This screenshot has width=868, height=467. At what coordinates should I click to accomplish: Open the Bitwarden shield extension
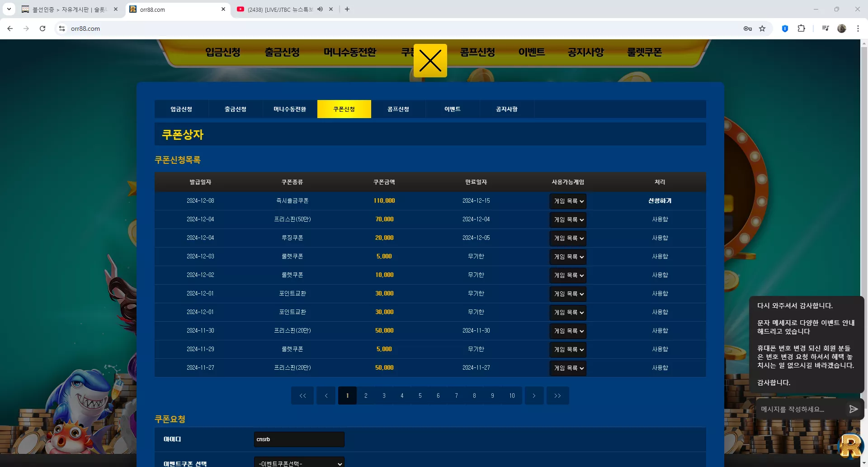785,29
